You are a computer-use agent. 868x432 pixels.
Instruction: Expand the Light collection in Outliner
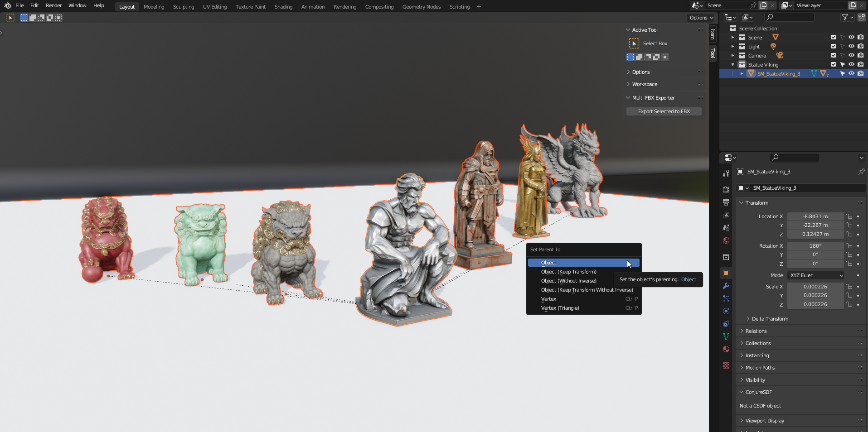click(x=733, y=47)
